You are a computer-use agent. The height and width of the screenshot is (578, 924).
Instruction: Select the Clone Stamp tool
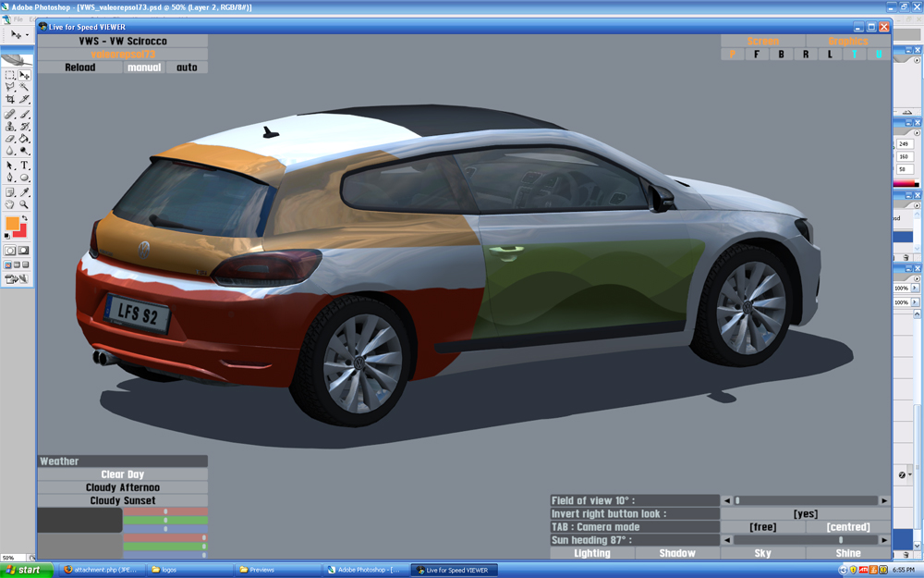[x=10, y=126]
